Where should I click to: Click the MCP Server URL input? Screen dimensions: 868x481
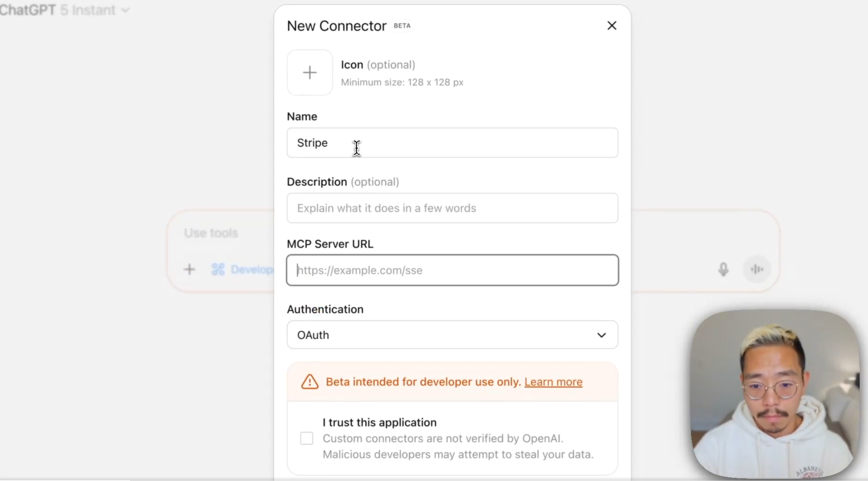click(452, 270)
